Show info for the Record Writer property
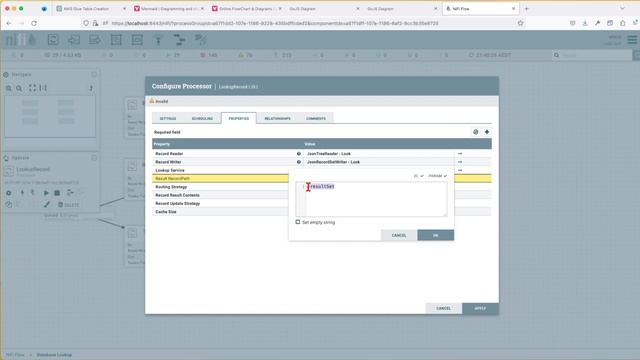This screenshot has width=640, height=360. point(299,162)
